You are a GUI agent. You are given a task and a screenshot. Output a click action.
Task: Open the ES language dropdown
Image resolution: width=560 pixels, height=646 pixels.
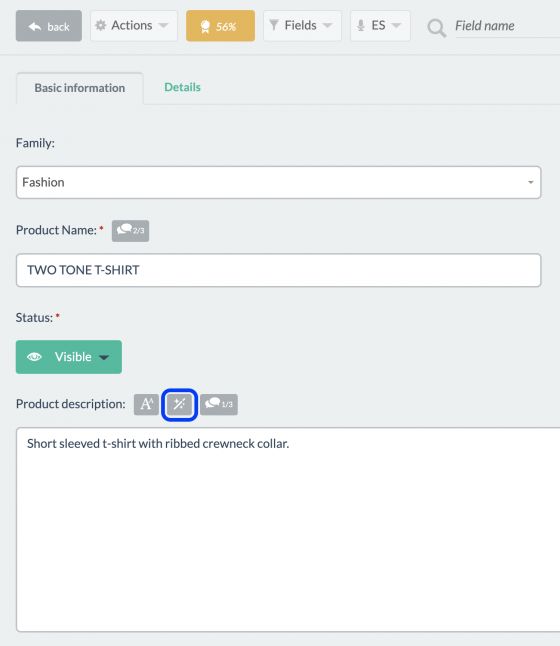pyautogui.click(x=380, y=26)
